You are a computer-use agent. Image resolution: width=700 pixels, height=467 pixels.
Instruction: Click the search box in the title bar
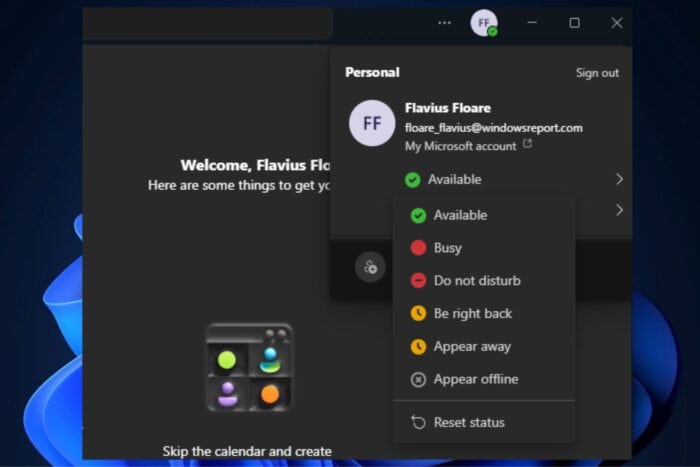pos(208,23)
